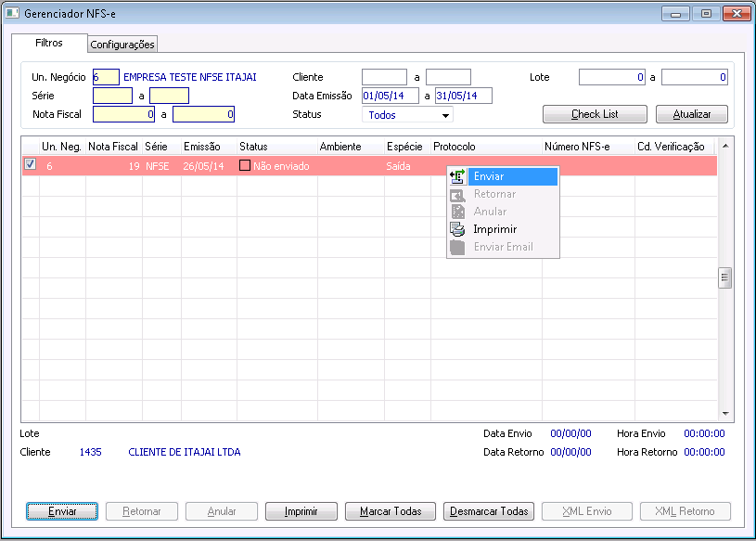Click the Marcar Todas button

(x=391, y=511)
